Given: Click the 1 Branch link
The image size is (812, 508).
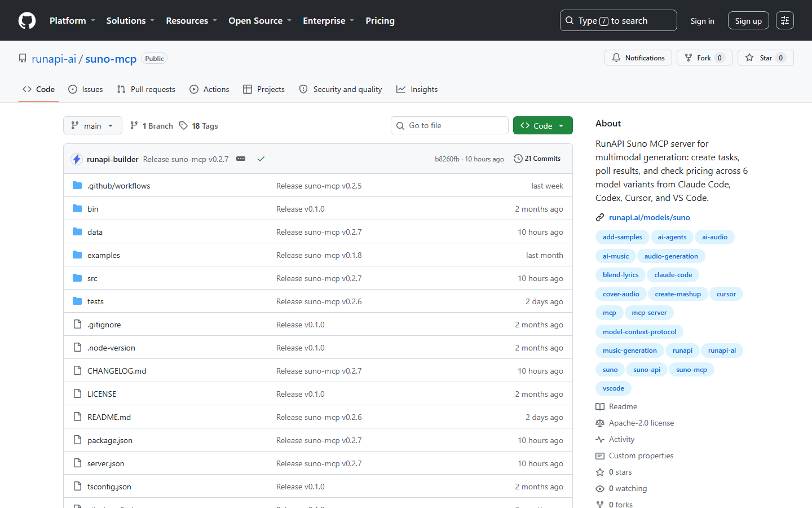Looking at the screenshot, I should (x=151, y=125).
